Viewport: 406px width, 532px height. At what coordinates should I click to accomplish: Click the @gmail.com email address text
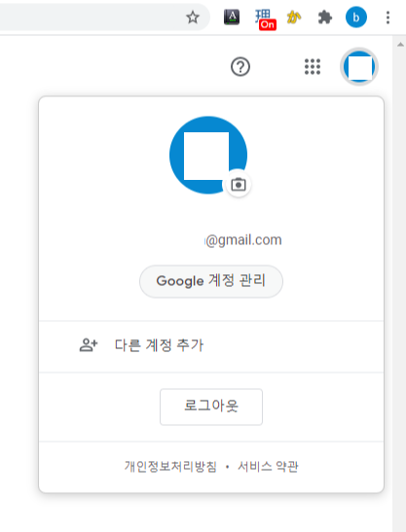243,240
